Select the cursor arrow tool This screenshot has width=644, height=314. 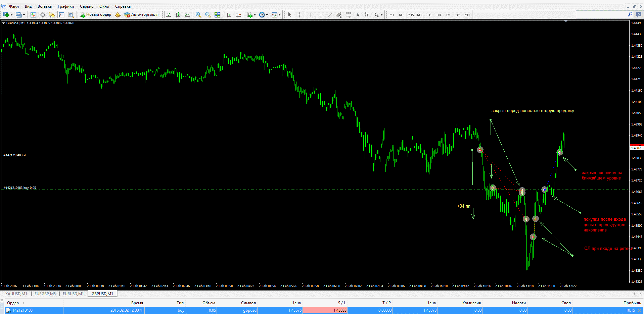(290, 15)
